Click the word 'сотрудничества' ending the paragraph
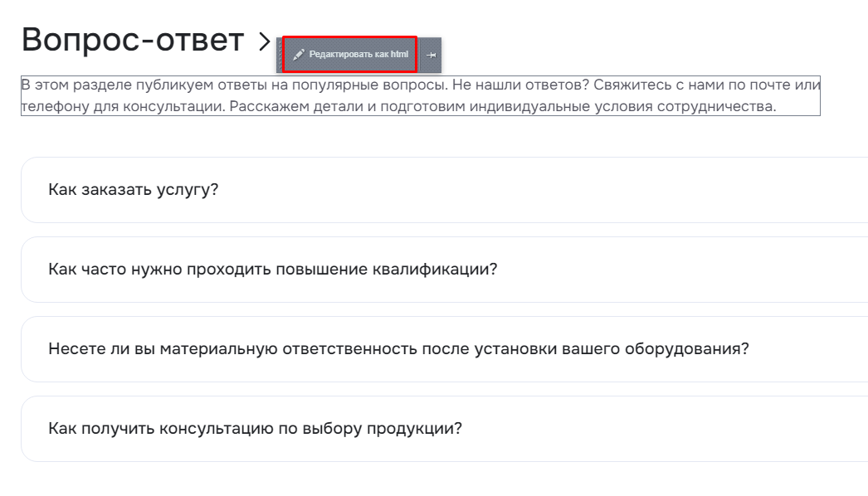 pyautogui.click(x=714, y=106)
